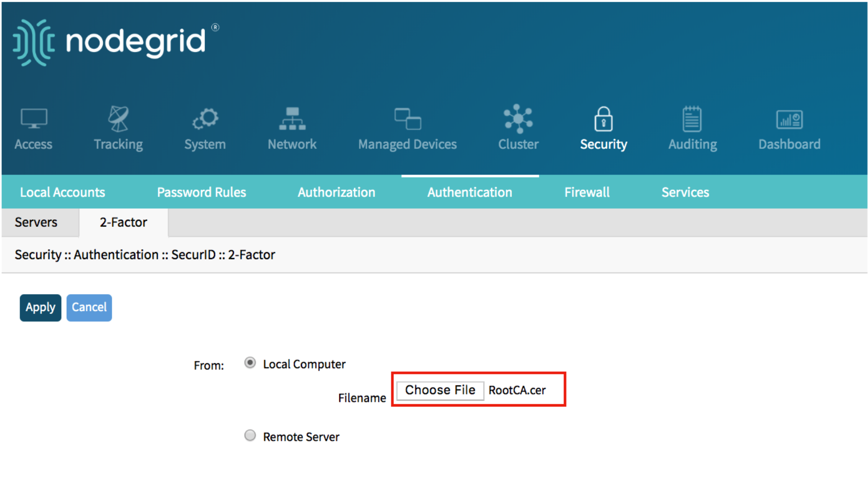This screenshot has width=868, height=492.
Task: Open the Managed Devices icon
Action: [407, 119]
